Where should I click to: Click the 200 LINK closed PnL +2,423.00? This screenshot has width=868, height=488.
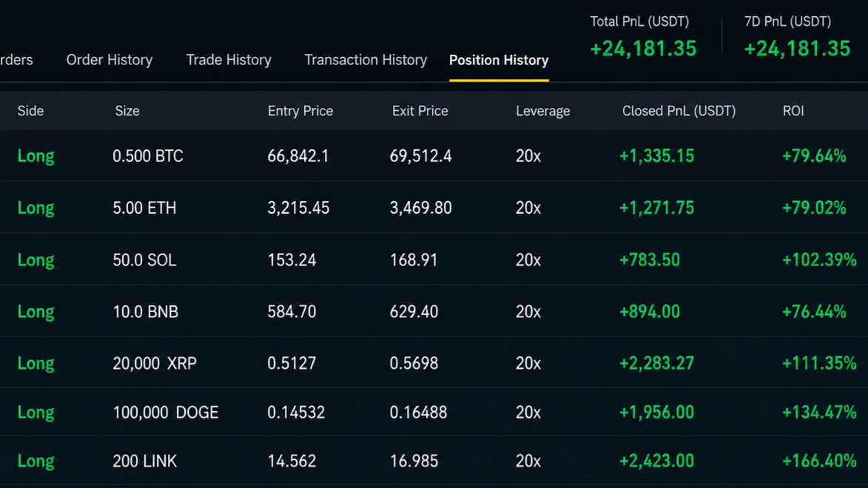(656, 461)
